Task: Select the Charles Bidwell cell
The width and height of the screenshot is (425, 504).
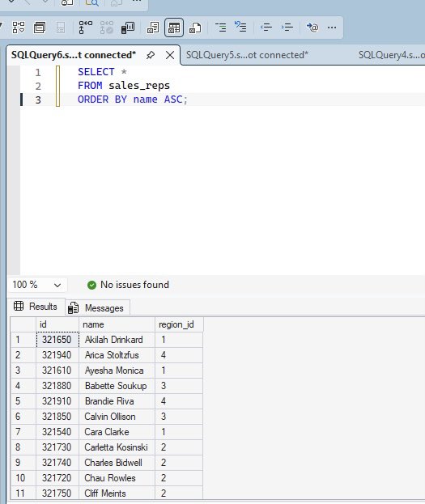Action: pos(117,463)
